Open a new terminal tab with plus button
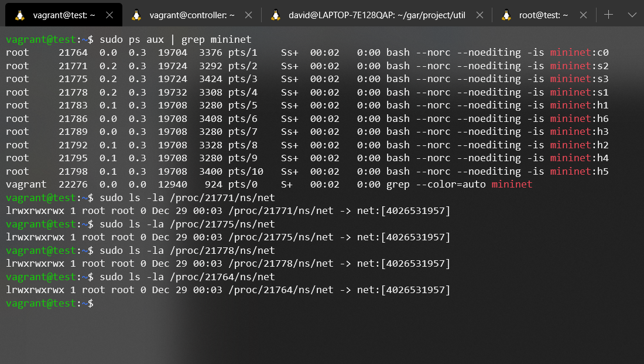The image size is (644, 364). [609, 15]
